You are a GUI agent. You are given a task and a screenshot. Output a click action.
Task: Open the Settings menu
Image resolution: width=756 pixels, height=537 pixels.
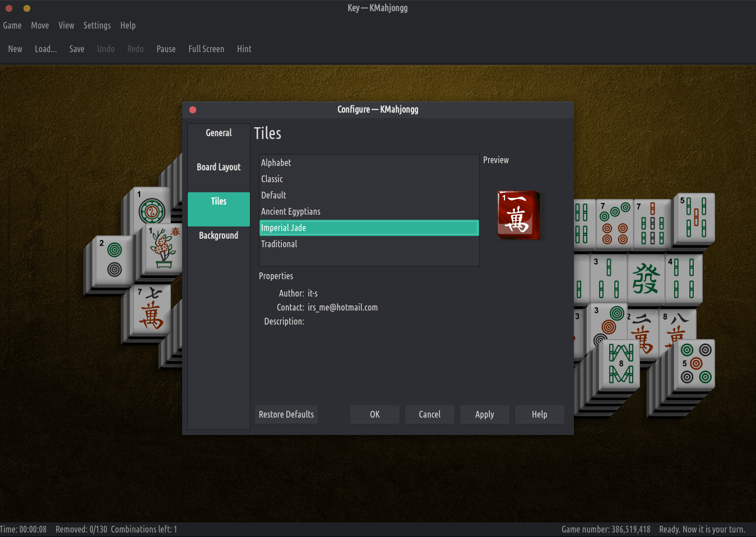click(x=97, y=25)
